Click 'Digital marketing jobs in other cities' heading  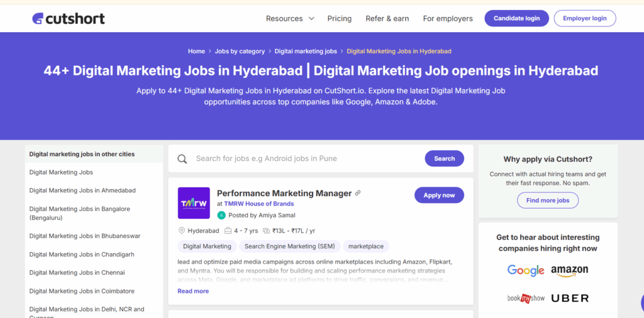pos(82,154)
